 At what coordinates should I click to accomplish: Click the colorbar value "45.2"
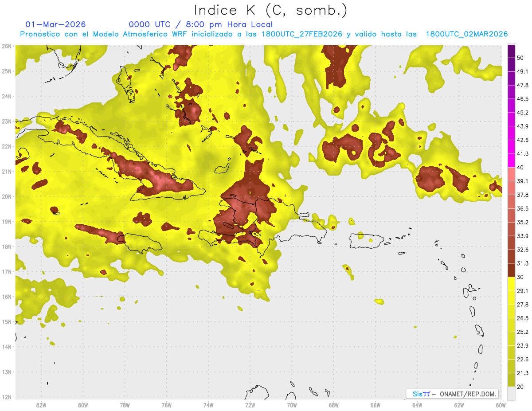[x=523, y=113]
